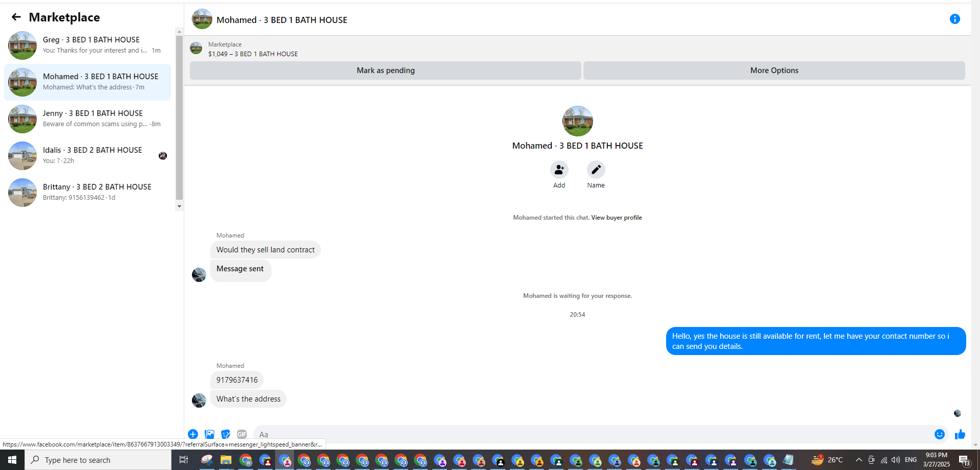Open File Explorer from the taskbar
This screenshot has width=980, height=470.
point(226,460)
